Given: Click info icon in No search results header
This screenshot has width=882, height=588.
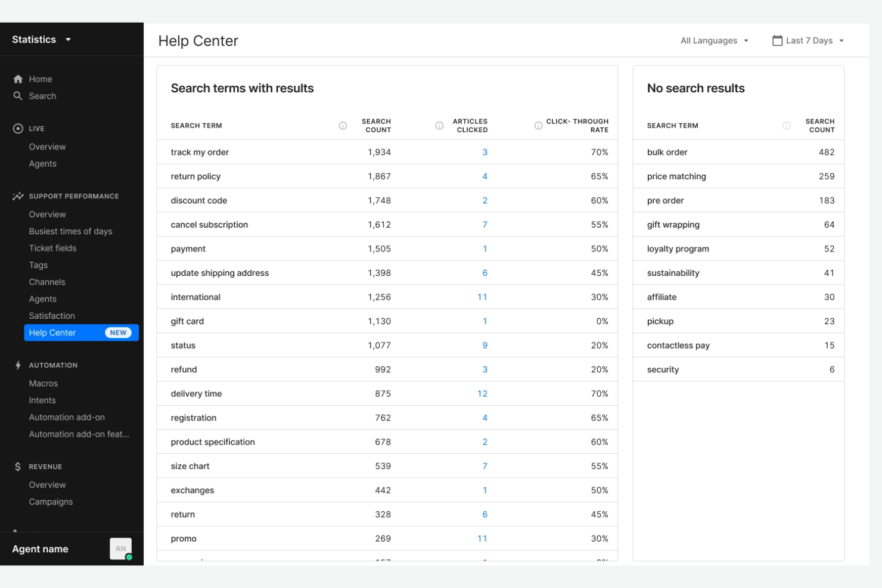Looking at the screenshot, I should point(787,126).
